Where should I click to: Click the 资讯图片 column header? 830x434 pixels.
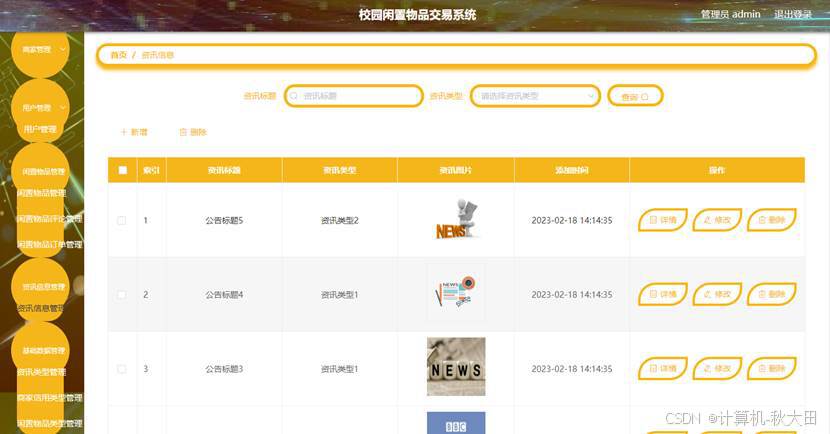456,170
